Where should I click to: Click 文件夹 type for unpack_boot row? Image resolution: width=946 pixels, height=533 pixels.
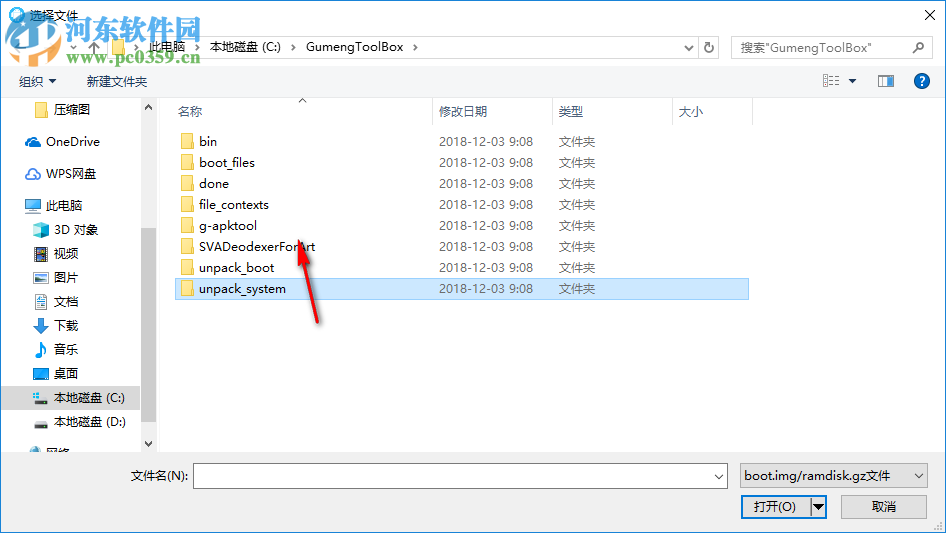[577, 267]
